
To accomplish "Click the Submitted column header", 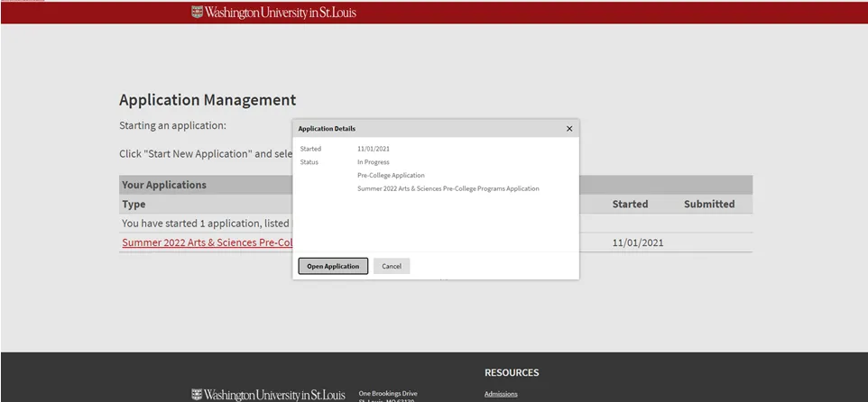I will tap(708, 204).
